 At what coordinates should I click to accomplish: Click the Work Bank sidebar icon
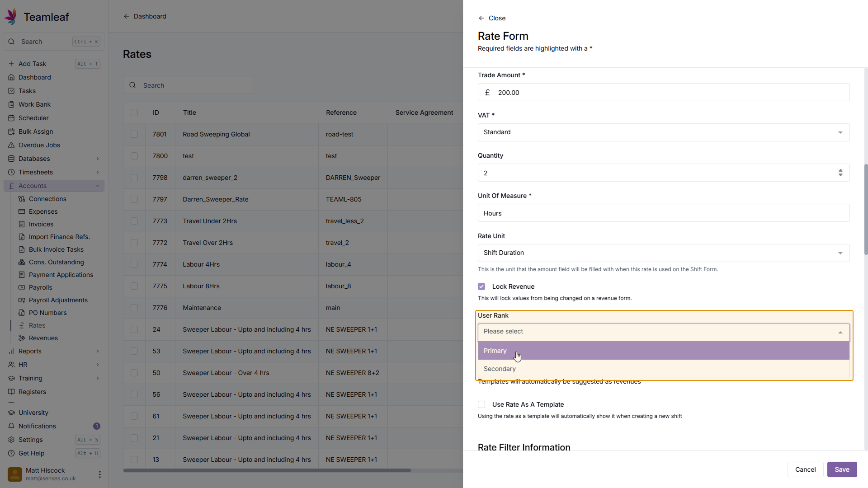[x=11, y=104]
